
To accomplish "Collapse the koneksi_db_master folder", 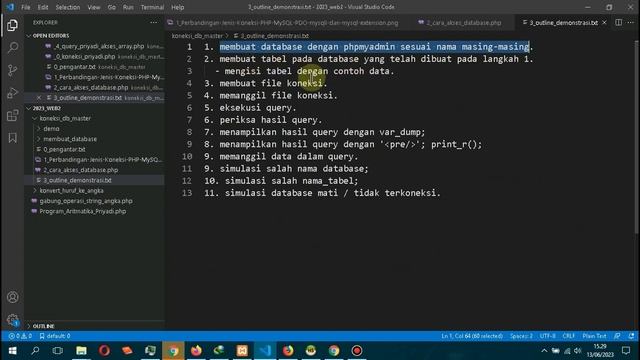I will coord(65,118).
